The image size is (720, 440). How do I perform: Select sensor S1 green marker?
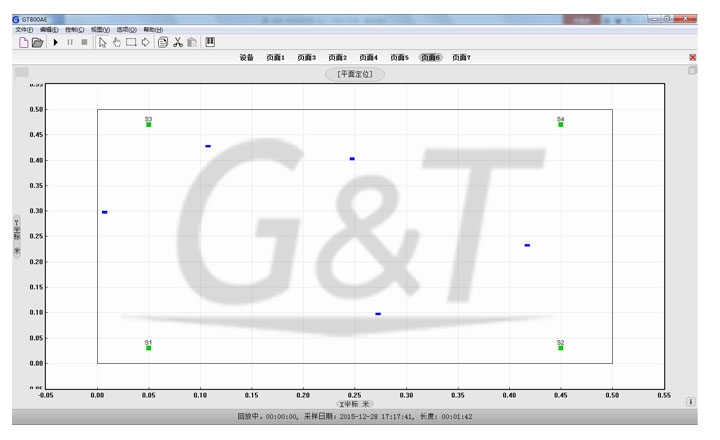pos(148,348)
